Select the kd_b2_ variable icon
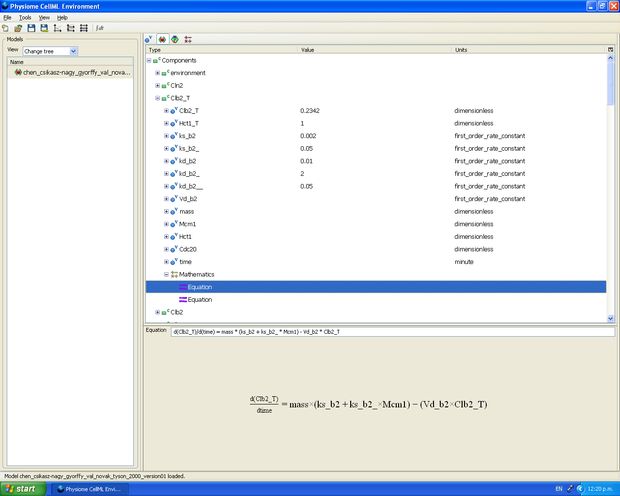620x496 pixels. click(174, 174)
